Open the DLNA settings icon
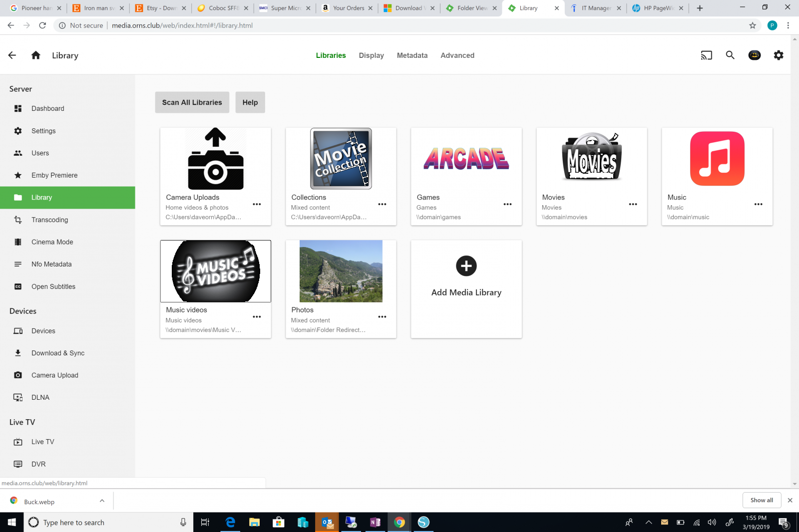The image size is (799, 532). [18, 397]
